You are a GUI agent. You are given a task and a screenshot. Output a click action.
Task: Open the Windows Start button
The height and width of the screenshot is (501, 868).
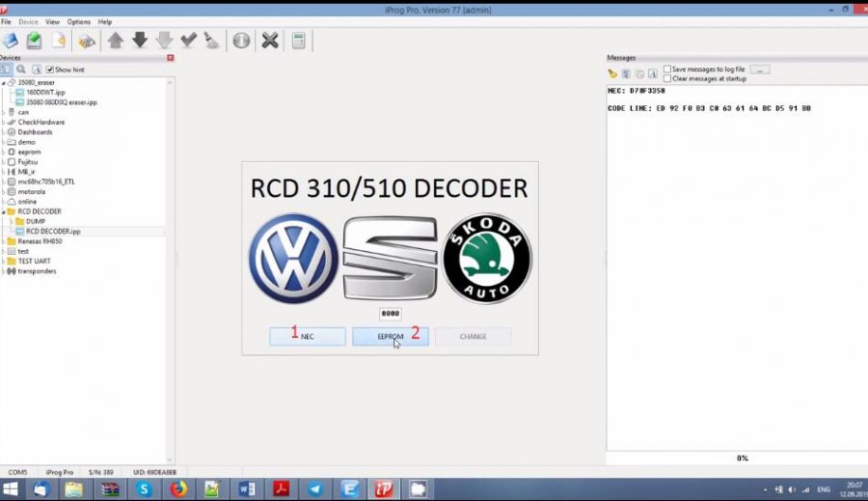pos(10,489)
